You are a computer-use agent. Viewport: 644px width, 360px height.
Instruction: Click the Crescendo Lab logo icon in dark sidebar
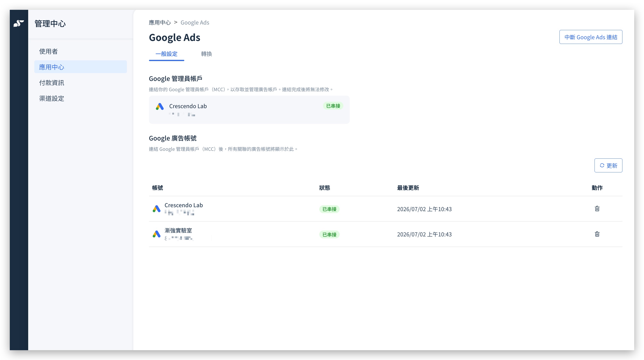point(19,23)
